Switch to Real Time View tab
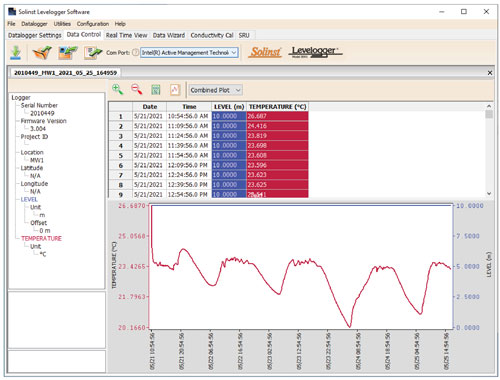This screenshot has width=500, height=380. [127, 35]
